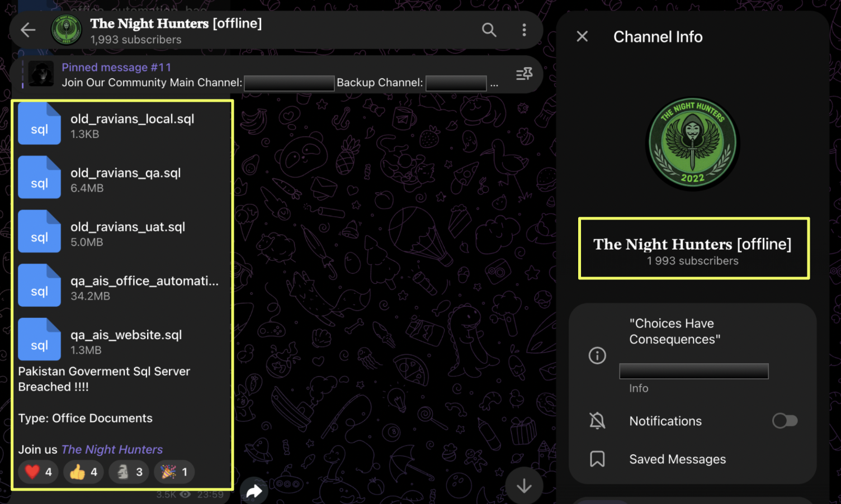The width and height of the screenshot is (841, 504).
Task: Forward the post using share arrow
Action: click(x=254, y=491)
